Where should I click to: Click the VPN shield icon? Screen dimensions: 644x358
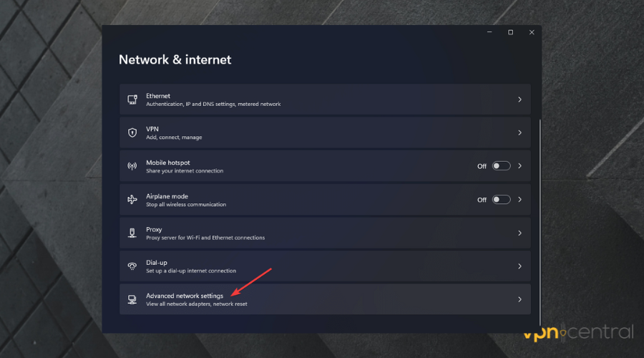coord(132,132)
